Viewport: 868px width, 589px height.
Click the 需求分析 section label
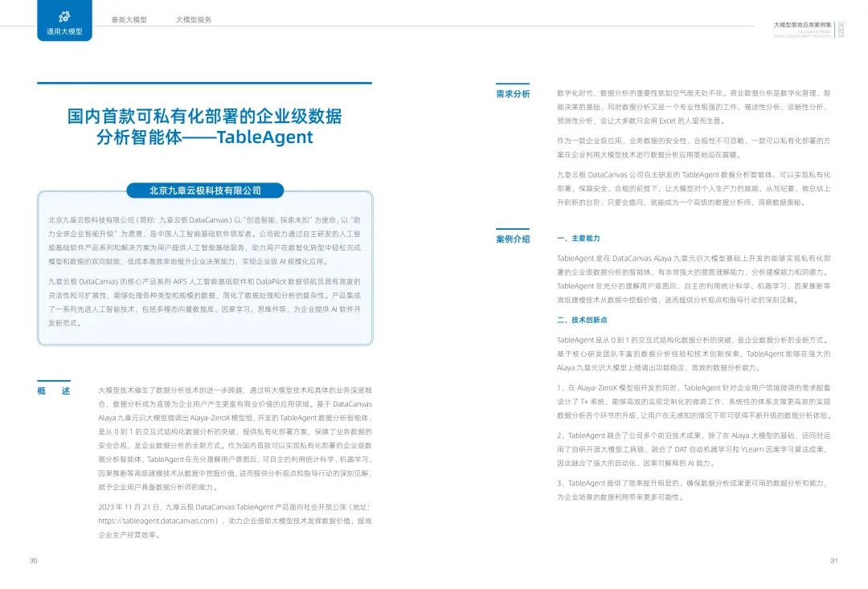[x=513, y=94]
